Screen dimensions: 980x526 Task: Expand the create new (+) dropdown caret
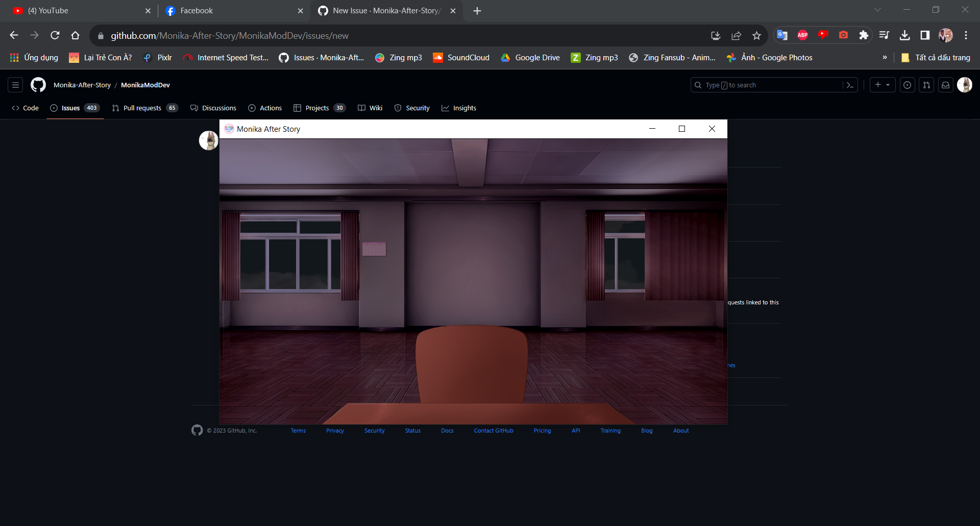[x=889, y=85]
